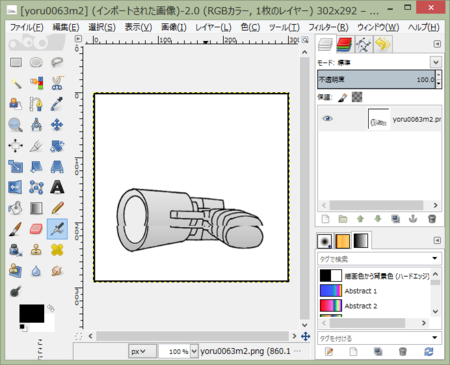Select the Bucket Fill tool

16,208
